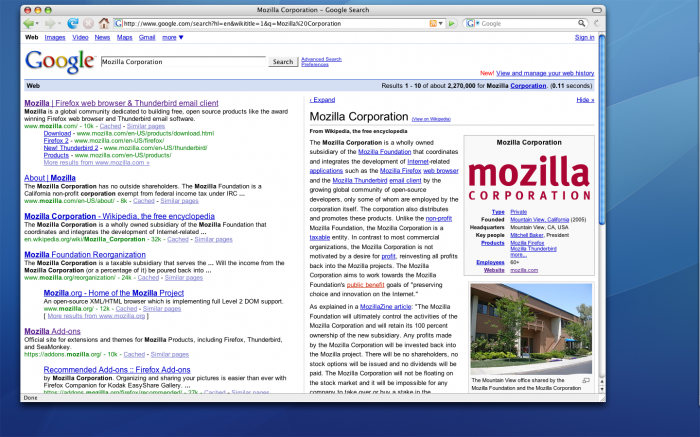This screenshot has height=437, width=700.
Task: Open the 'Mozilla Add-ons' result
Action: [x=52, y=331]
